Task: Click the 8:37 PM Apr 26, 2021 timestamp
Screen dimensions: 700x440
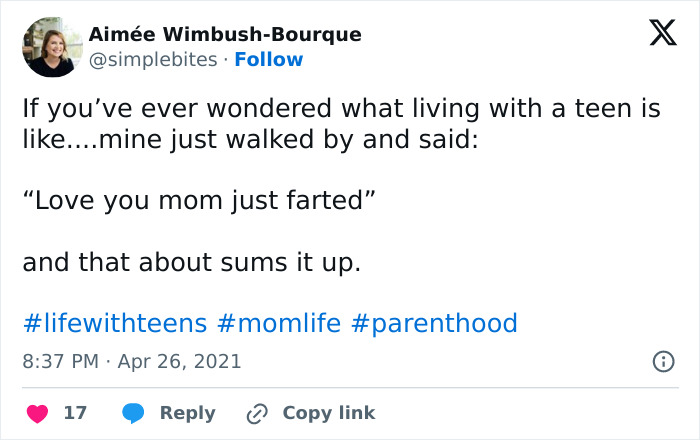Action: (132, 361)
